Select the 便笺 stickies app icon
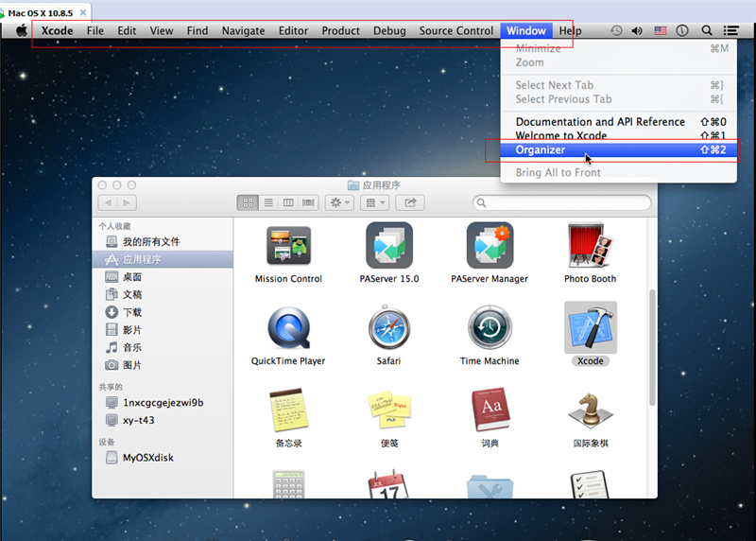 pyautogui.click(x=389, y=410)
